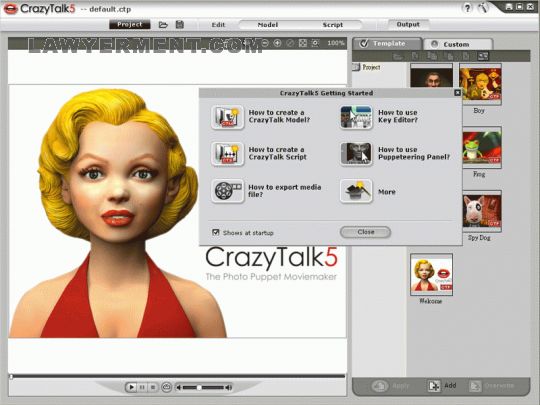Open the 'How to export media file?' film reel icon
This screenshot has height=405, width=540.
(227, 190)
